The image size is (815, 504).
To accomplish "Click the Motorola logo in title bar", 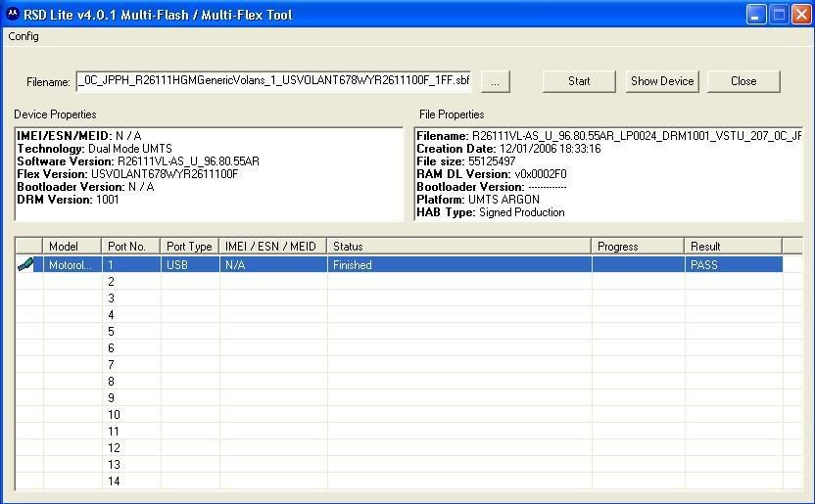I will pos(13,14).
